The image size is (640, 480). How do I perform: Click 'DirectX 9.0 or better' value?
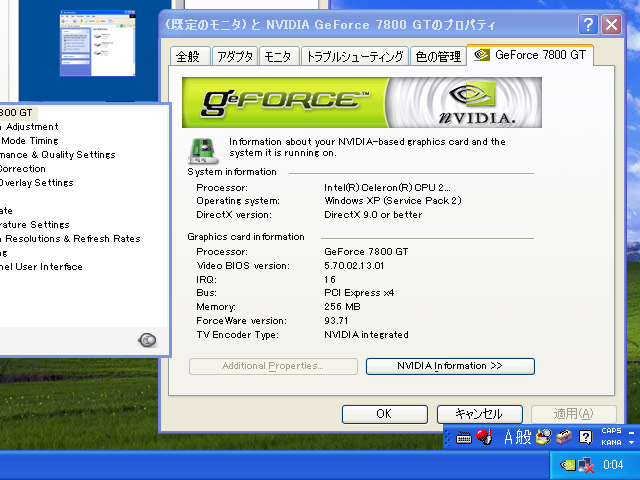click(373, 215)
